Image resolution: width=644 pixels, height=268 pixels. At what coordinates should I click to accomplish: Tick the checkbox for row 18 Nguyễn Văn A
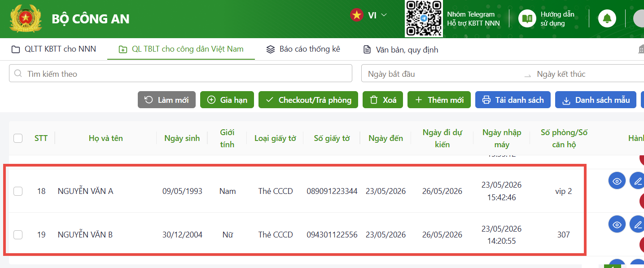(18, 191)
